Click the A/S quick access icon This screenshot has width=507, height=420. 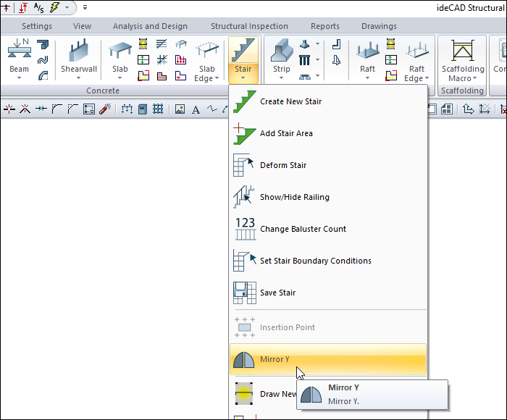38,8
